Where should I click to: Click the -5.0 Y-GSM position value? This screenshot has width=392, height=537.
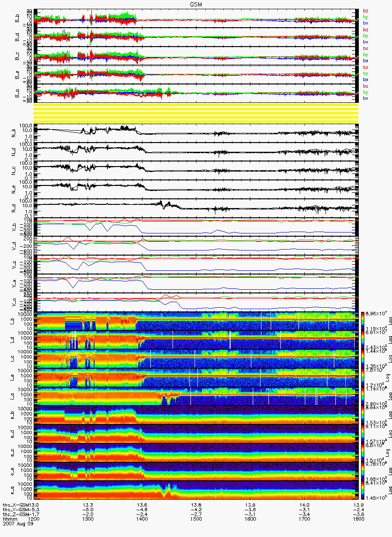click(x=88, y=510)
